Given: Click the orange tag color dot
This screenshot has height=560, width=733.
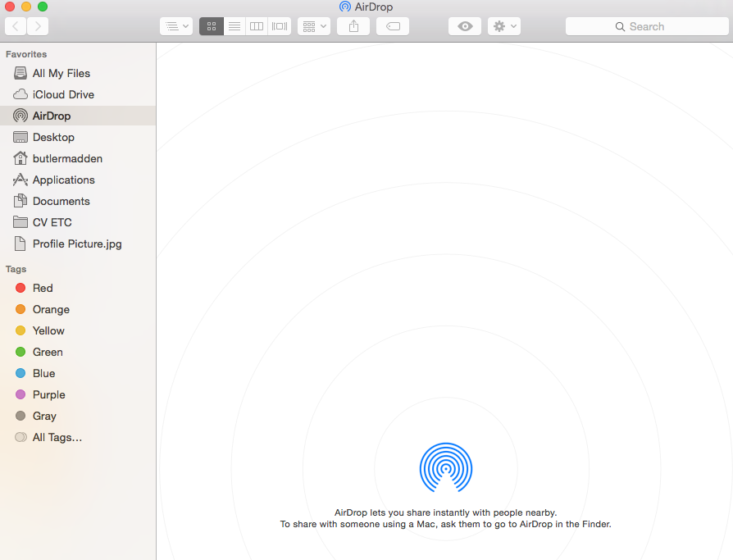Looking at the screenshot, I should tap(20, 309).
